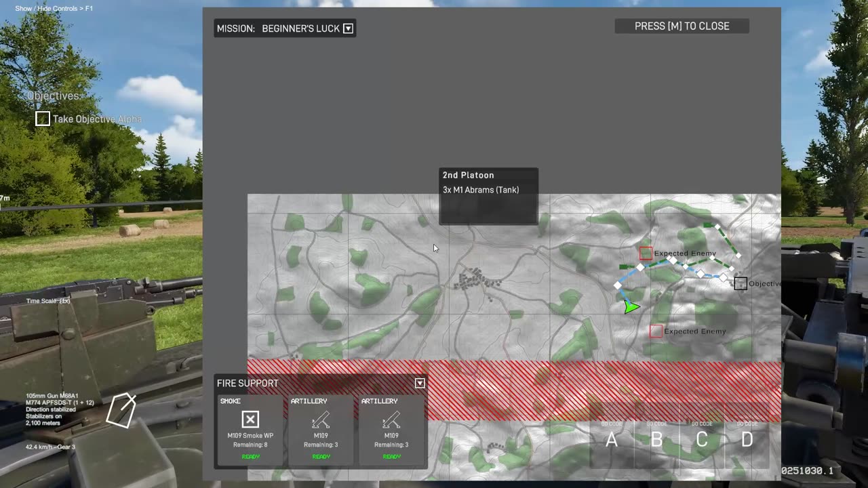
Task: Click the '3x M1 Abrams (Tank)' text
Action: pyautogui.click(x=481, y=190)
